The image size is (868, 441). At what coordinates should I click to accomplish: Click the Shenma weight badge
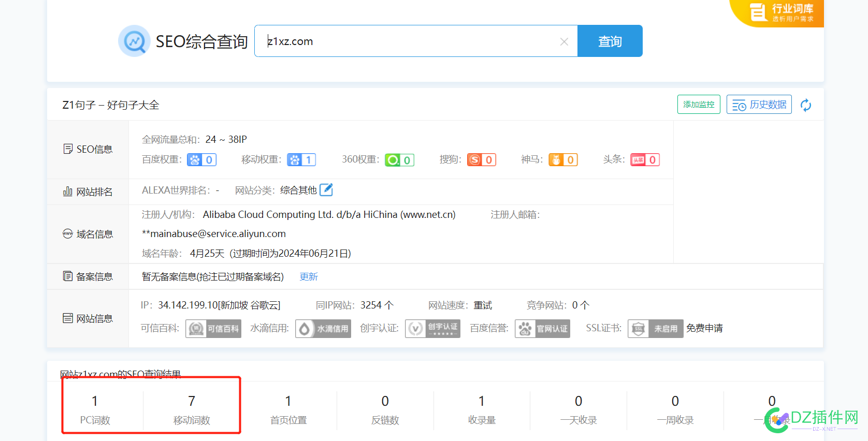(x=563, y=160)
